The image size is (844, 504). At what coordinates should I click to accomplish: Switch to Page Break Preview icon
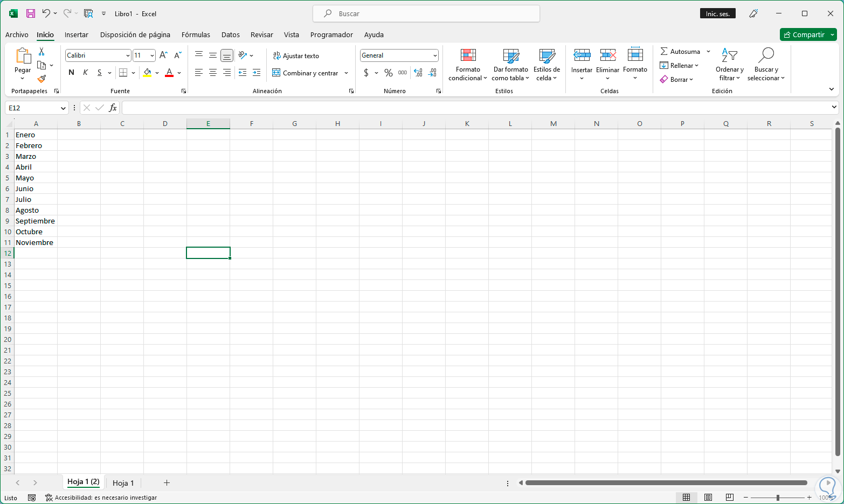click(x=730, y=498)
